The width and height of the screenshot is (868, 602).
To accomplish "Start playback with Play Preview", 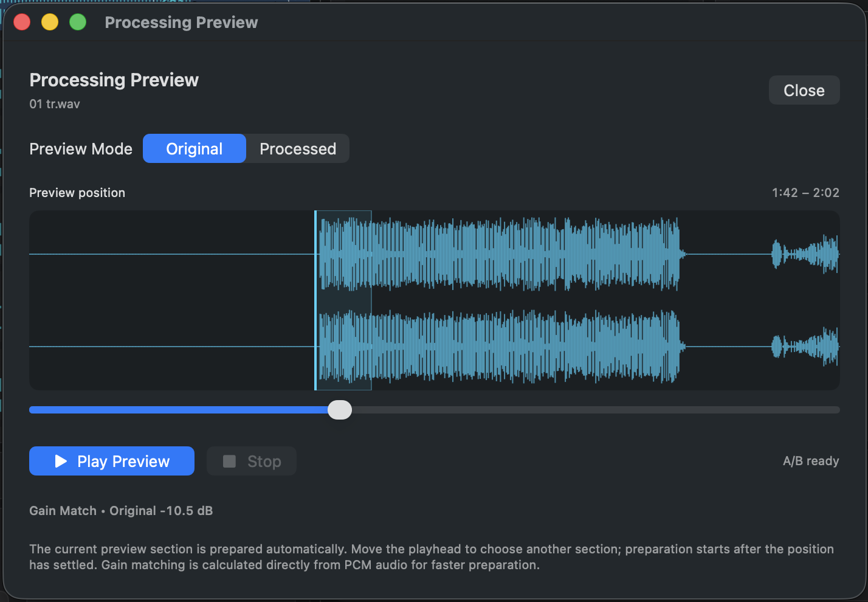I will (x=112, y=461).
